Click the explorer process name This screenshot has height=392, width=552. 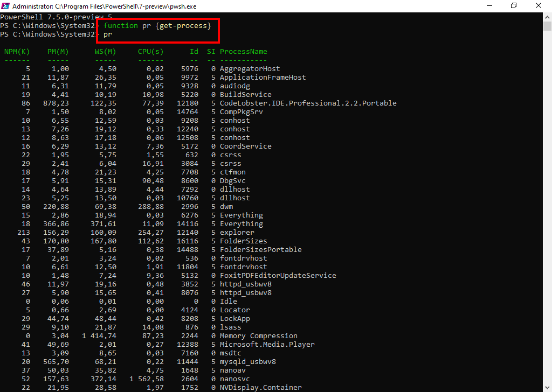pos(237,233)
